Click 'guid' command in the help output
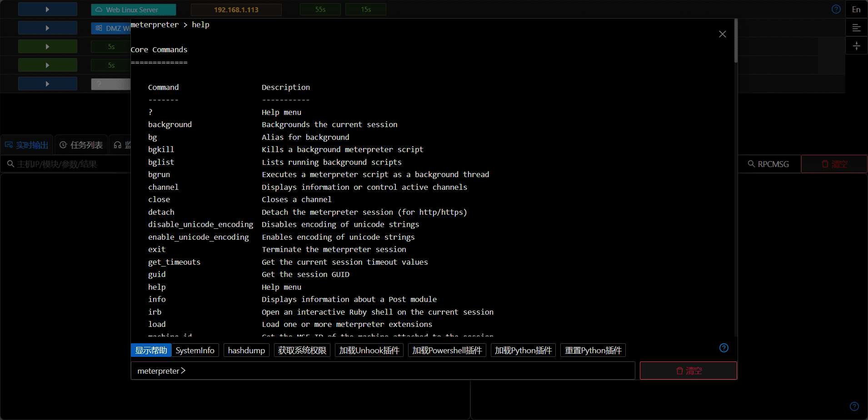This screenshot has height=420, width=868. 157,274
